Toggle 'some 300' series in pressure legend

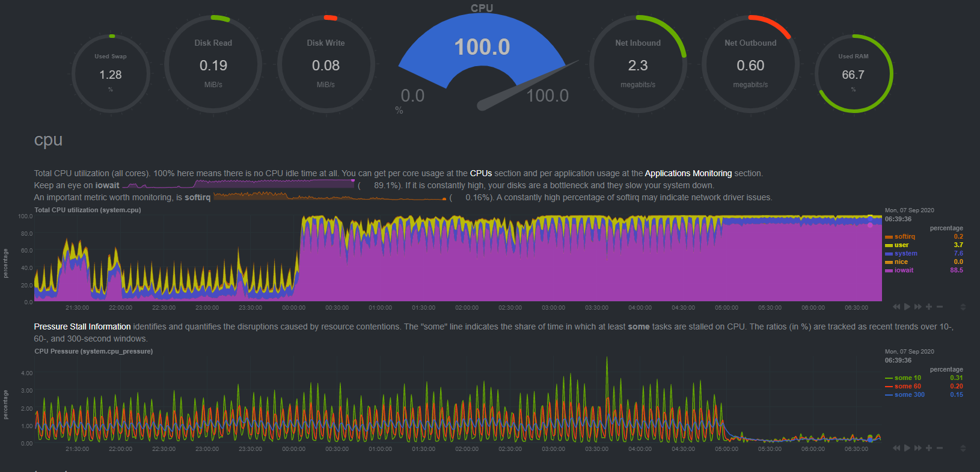coord(909,395)
